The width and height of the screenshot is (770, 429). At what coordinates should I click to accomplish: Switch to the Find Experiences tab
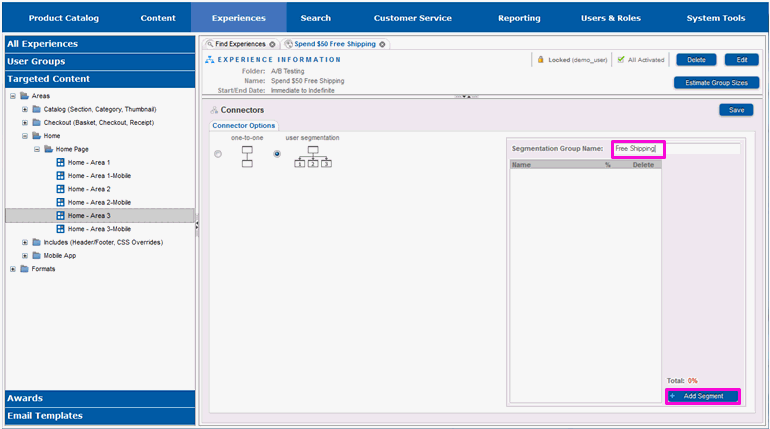pyautogui.click(x=240, y=44)
